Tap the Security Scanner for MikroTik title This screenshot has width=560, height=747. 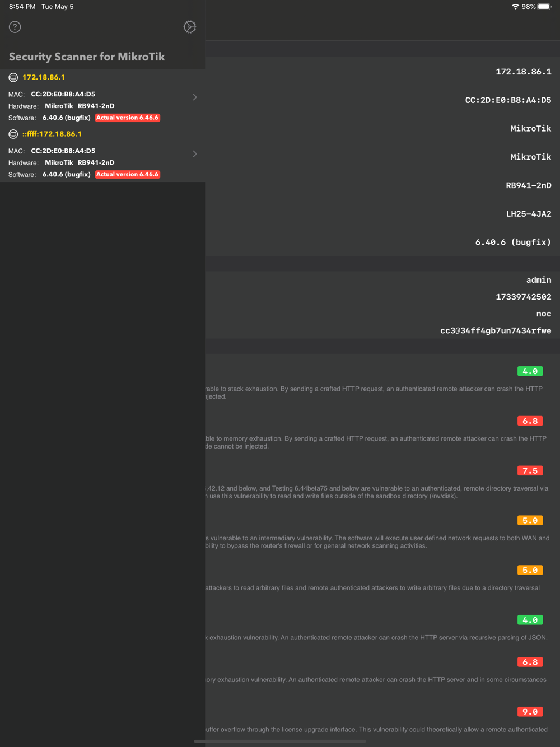(x=87, y=57)
